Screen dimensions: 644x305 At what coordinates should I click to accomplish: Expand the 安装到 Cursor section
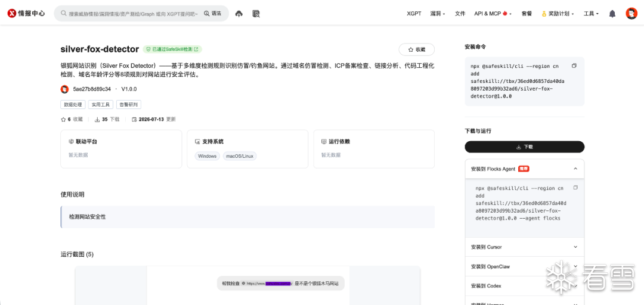tap(525, 247)
